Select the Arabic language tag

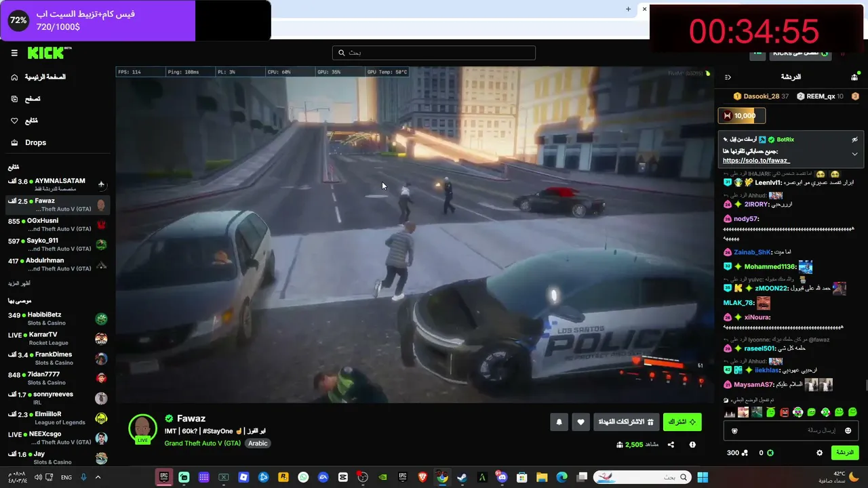click(x=258, y=443)
